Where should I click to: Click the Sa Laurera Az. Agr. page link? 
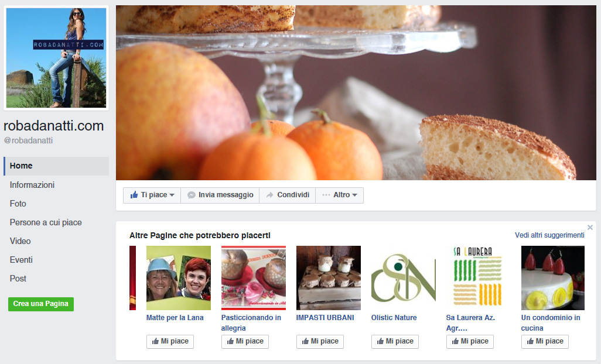[470, 322]
